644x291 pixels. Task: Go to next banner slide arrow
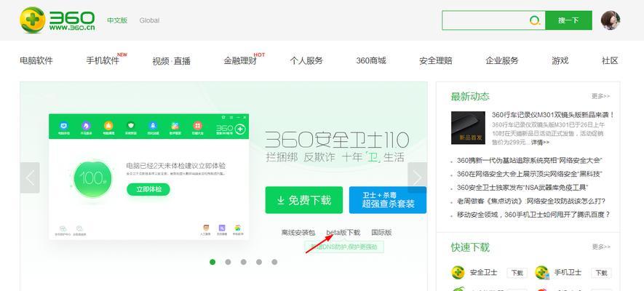coord(417,178)
